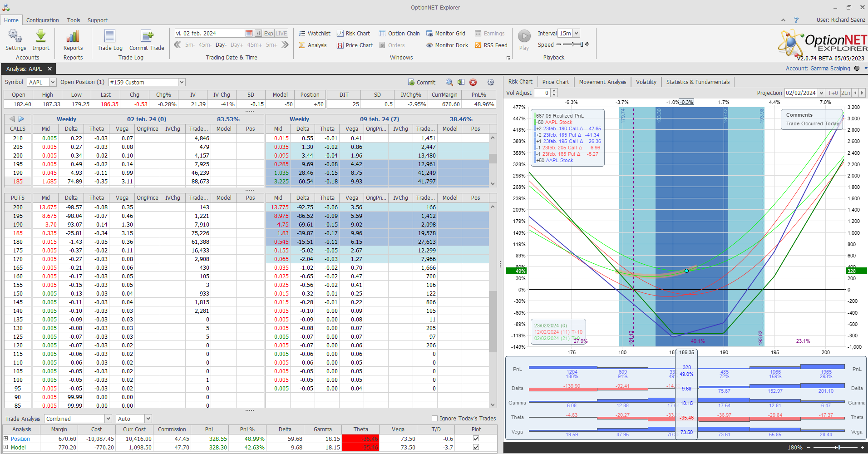Open the Projection date dropdown
Image resolution: width=868 pixels, height=454 pixels.
(821, 93)
